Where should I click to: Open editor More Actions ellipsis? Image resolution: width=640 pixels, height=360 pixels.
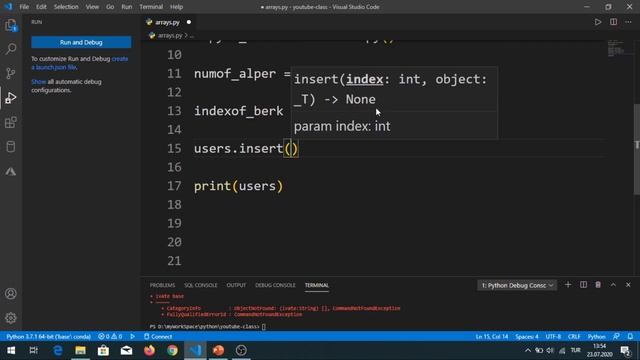click(x=628, y=22)
